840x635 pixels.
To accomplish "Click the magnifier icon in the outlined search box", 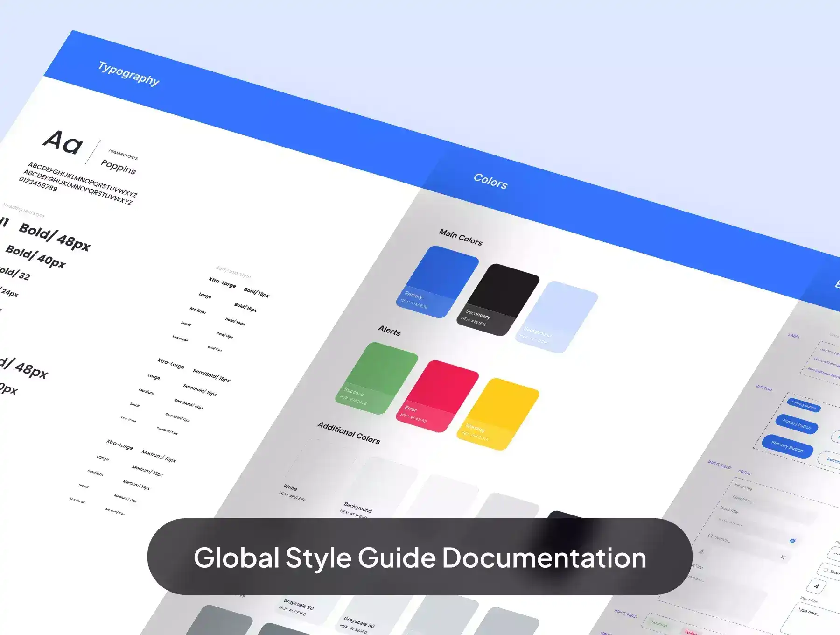I will click(826, 570).
